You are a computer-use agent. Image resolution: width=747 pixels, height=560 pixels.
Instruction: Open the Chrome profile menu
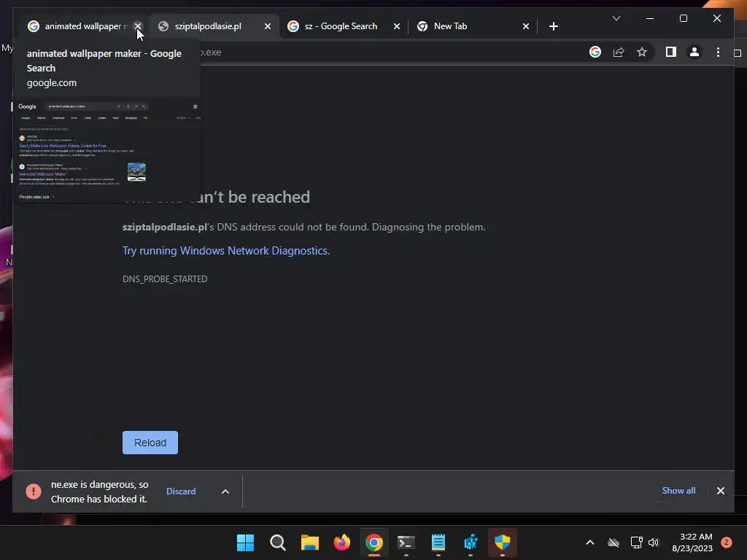[694, 52]
